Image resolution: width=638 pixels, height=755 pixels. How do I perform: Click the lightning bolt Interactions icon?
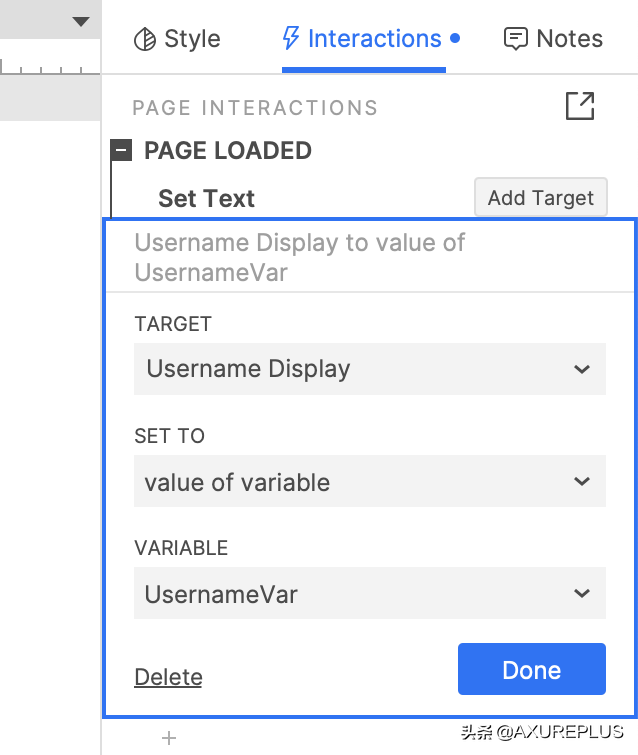click(x=291, y=39)
